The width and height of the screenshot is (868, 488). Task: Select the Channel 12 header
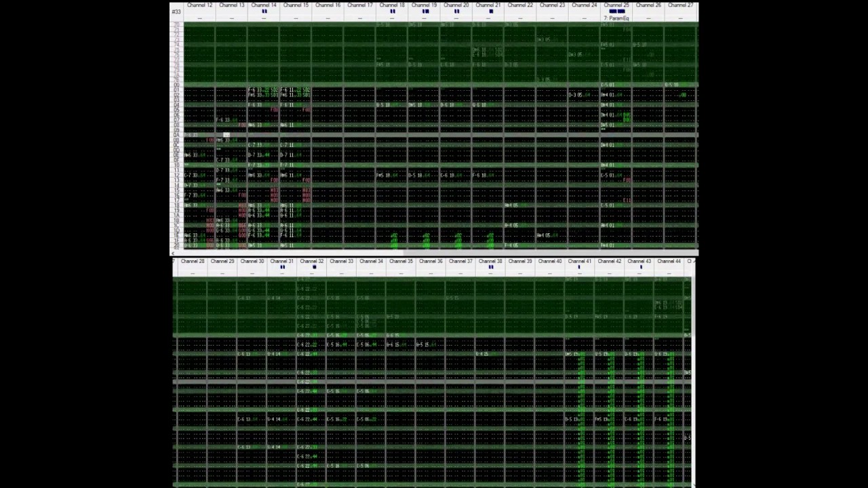(199, 5)
